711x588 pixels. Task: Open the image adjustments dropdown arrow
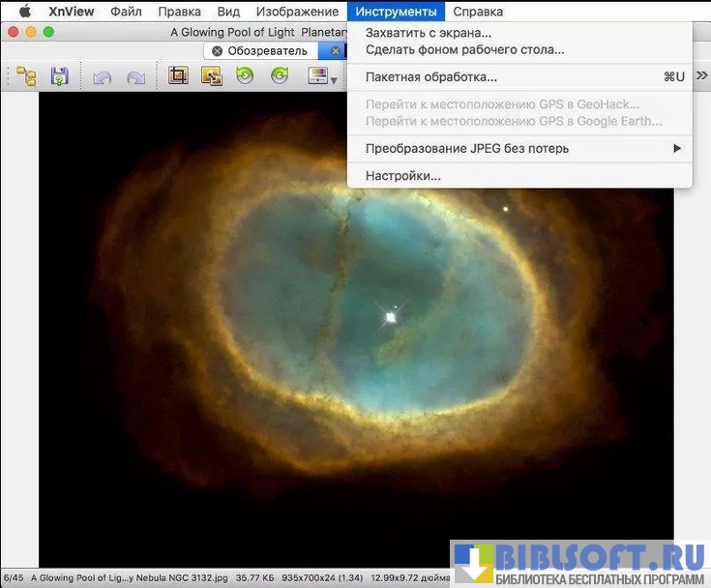point(334,79)
